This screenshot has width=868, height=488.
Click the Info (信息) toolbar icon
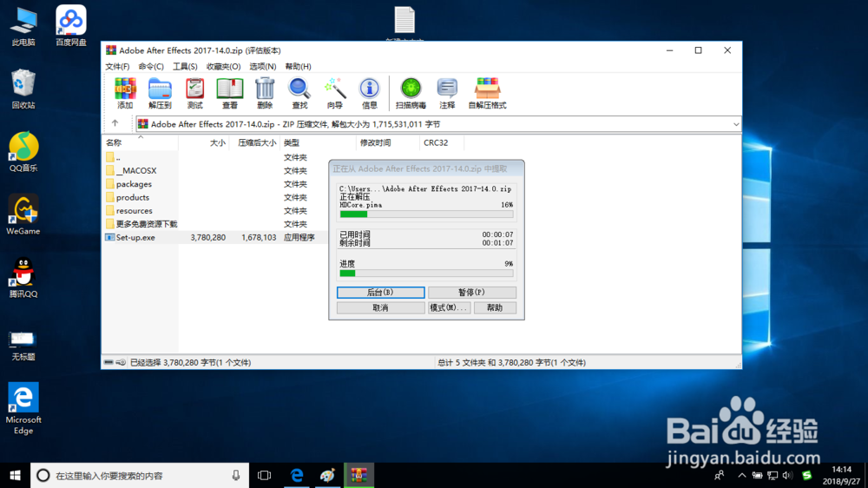pos(369,93)
